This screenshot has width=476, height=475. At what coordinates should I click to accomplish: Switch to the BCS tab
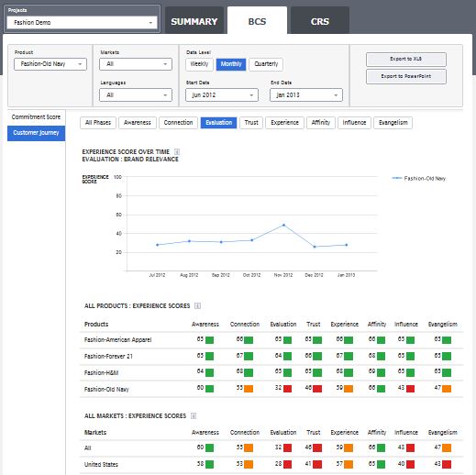point(257,21)
